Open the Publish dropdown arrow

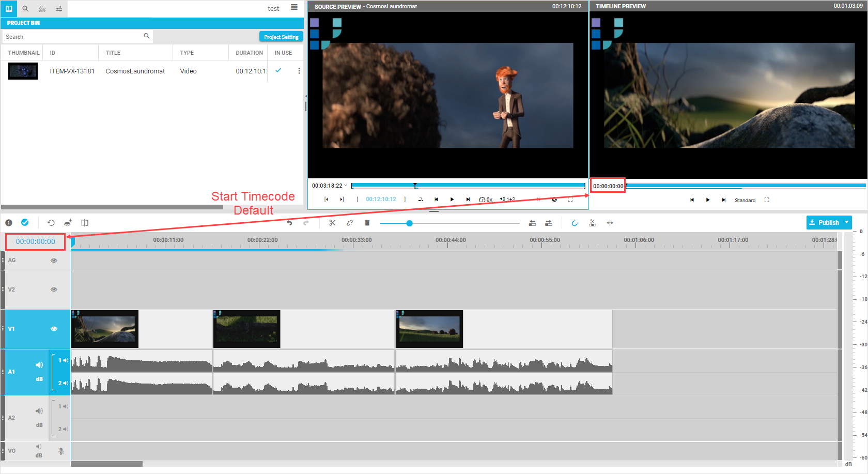tap(846, 222)
